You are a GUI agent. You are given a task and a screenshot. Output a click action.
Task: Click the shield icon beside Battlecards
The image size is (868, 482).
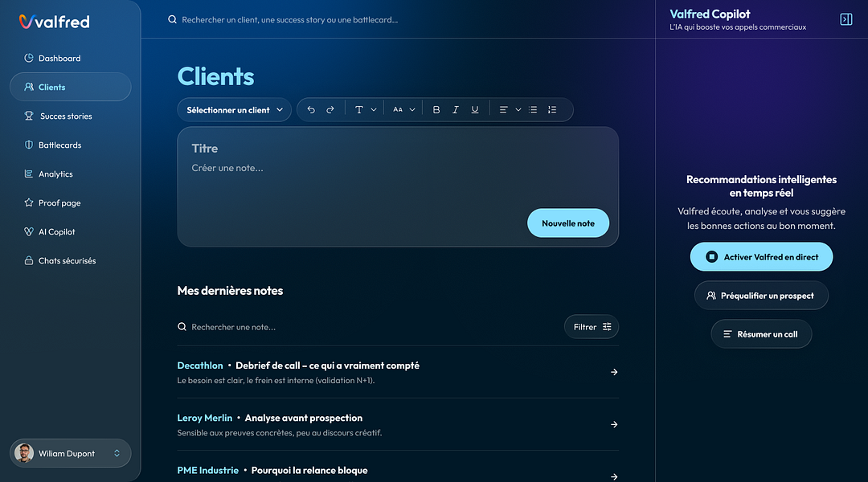tap(29, 145)
